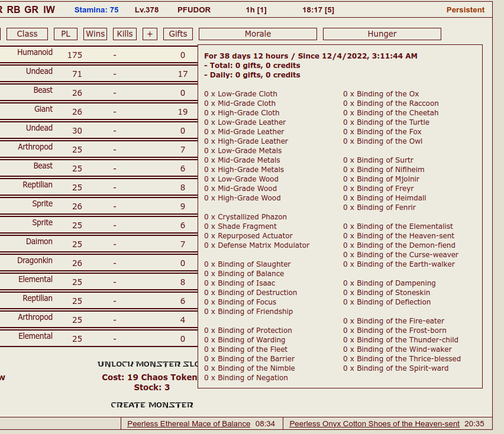Click the Cost: 19 Chaos Token text
Viewport: 504px width, 434px height.
point(150,377)
